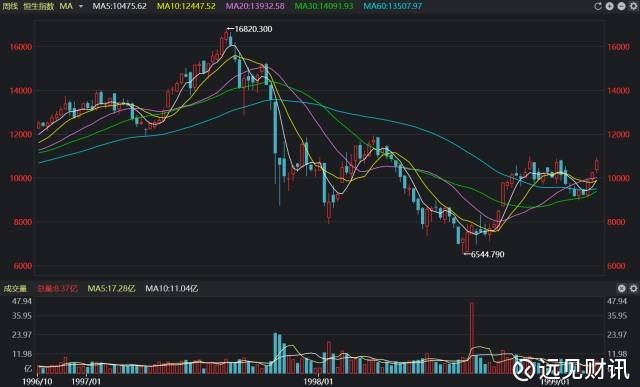Open main chart settings gear

click(x=633, y=6)
